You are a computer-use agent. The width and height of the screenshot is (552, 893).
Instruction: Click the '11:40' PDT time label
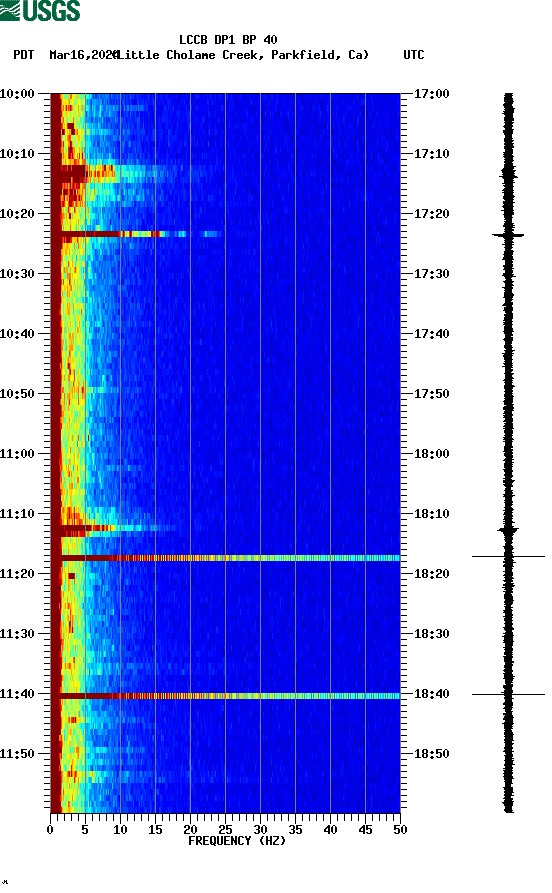click(x=18, y=694)
